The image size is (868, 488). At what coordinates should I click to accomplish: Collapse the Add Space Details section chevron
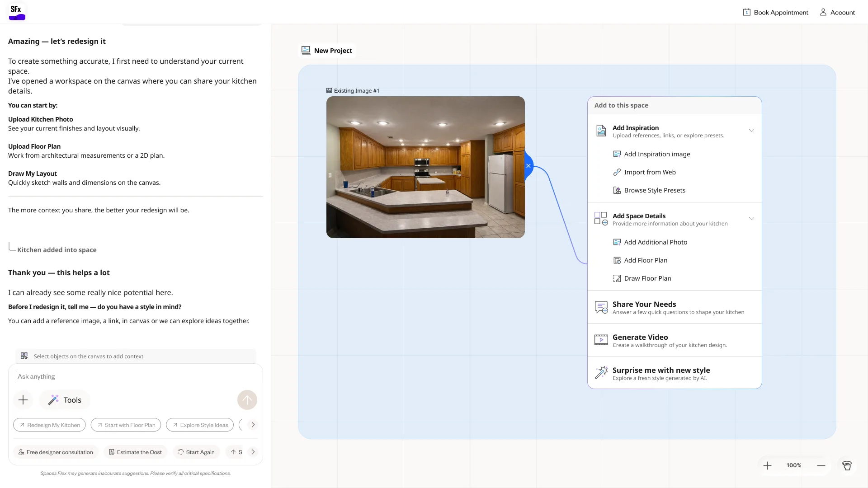pos(751,219)
